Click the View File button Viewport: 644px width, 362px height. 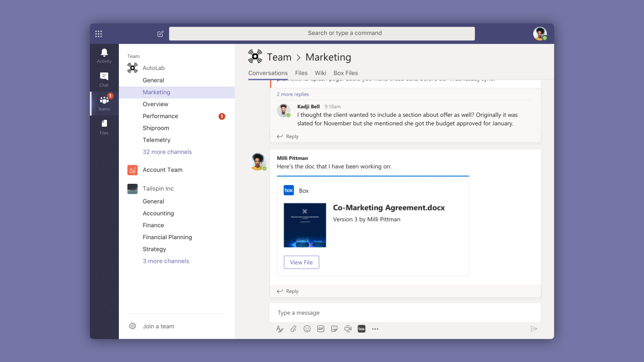[x=301, y=262]
